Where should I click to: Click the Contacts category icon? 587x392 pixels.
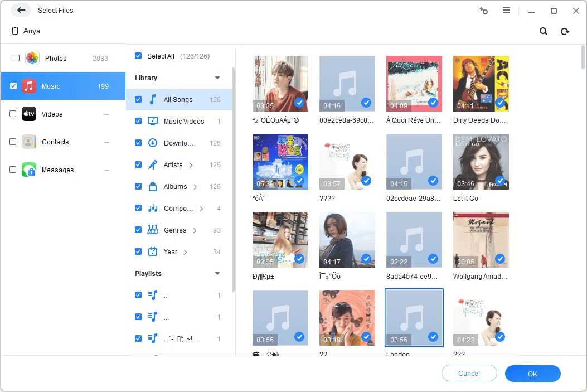pyautogui.click(x=29, y=142)
